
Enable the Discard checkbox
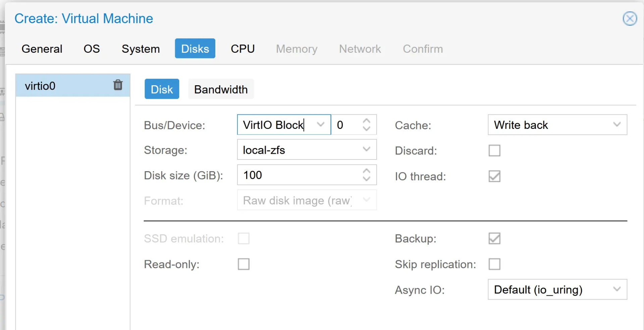(494, 150)
